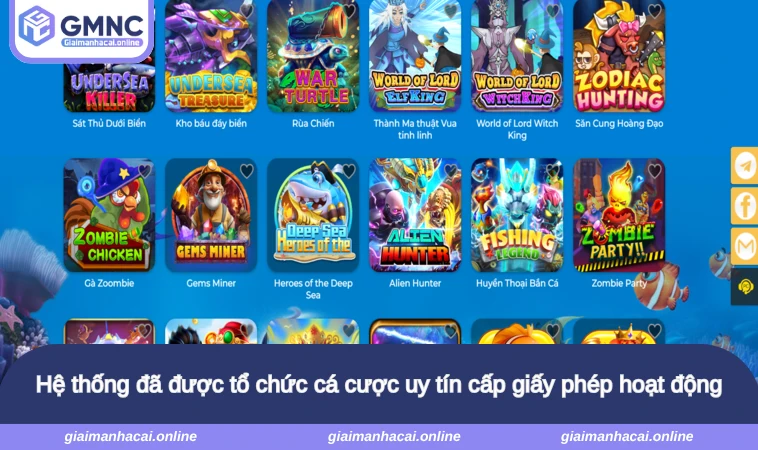Open the Telegram contact icon on sidebar
This screenshot has width=758, height=450.
pos(745,166)
